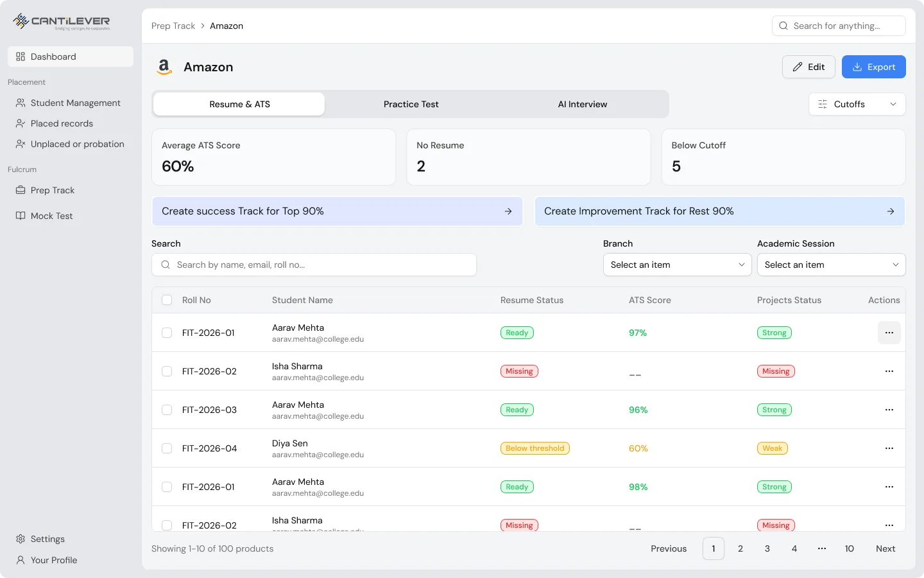Click the Edit button

[x=809, y=67]
